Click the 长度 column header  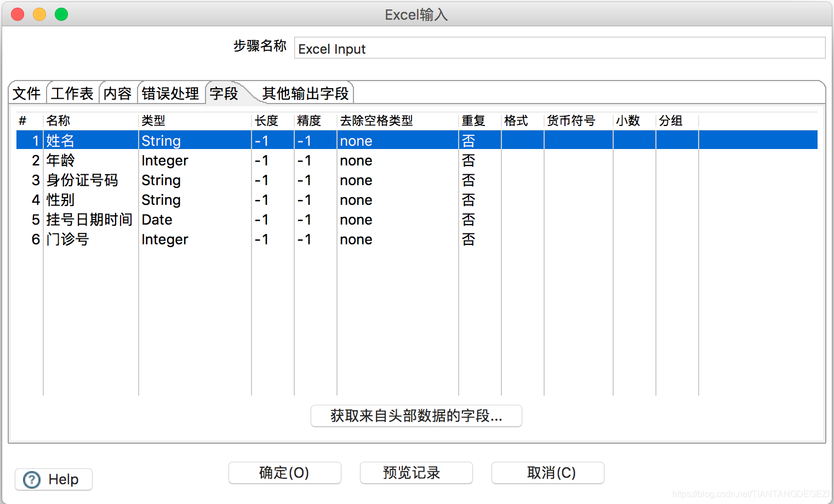(272, 121)
